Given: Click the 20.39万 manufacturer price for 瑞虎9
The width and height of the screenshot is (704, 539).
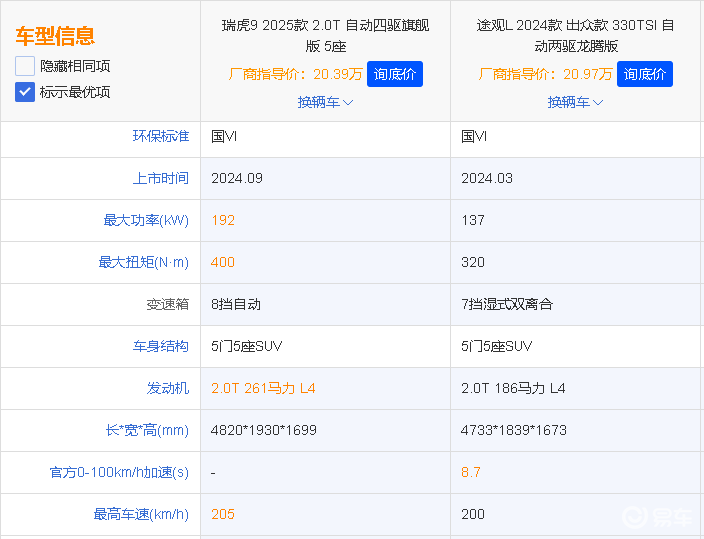Looking at the screenshot, I should [337, 74].
